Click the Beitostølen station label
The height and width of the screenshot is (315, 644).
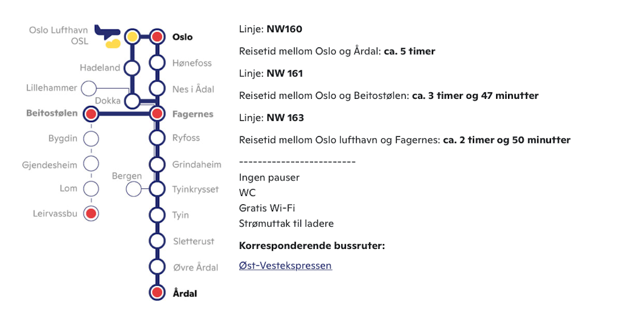52,113
